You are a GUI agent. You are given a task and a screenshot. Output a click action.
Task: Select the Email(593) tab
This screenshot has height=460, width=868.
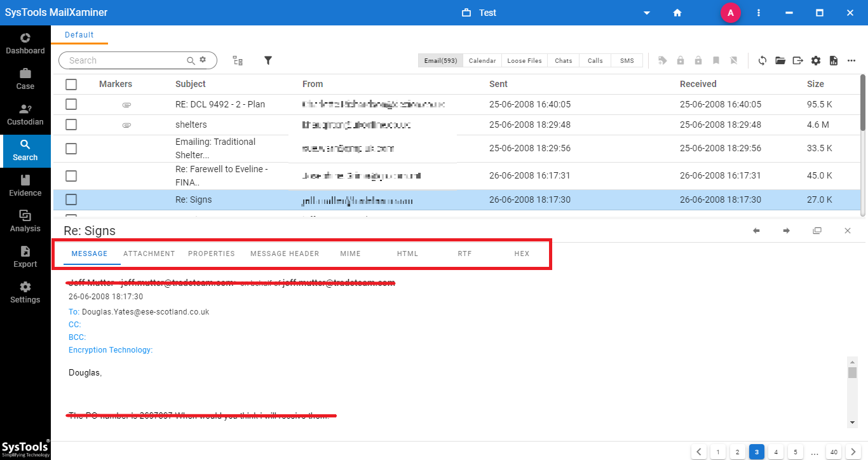pyautogui.click(x=440, y=60)
